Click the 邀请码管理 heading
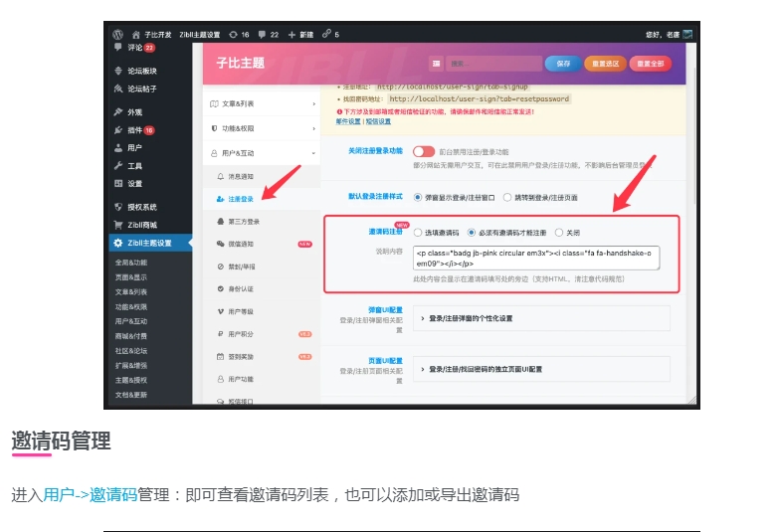The height and width of the screenshot is (532, 780). (62, 441)
